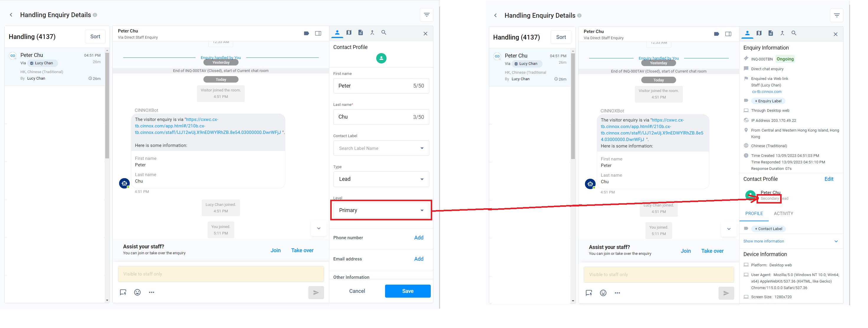Image resolution: width=868 pixels, height=328 pixels.
Task: Open the Type dropdown showing Lead
Action: pyautogui.click(x=381, y=179)
